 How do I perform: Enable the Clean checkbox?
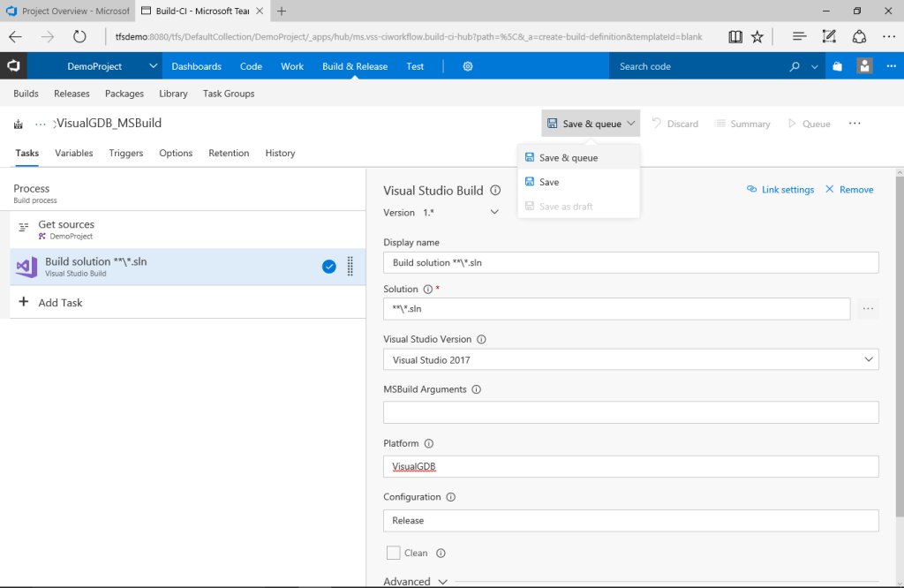(394, 553)
